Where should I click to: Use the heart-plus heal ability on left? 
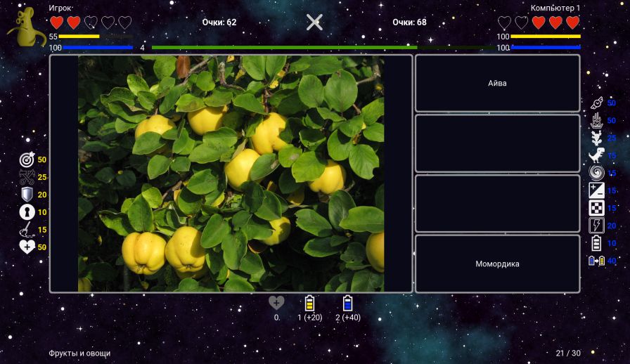pos(27,247)
